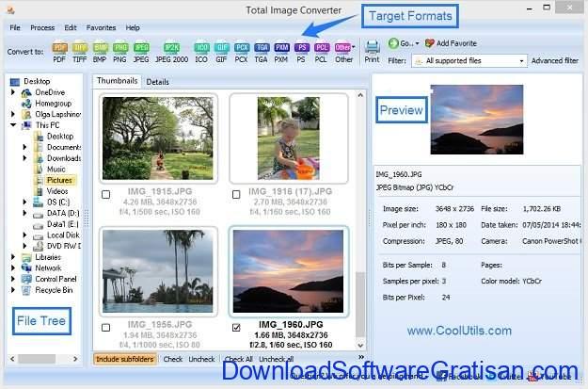
Task: Expand the DATA (D:) drive node
Action: click(x=24, y=213)
